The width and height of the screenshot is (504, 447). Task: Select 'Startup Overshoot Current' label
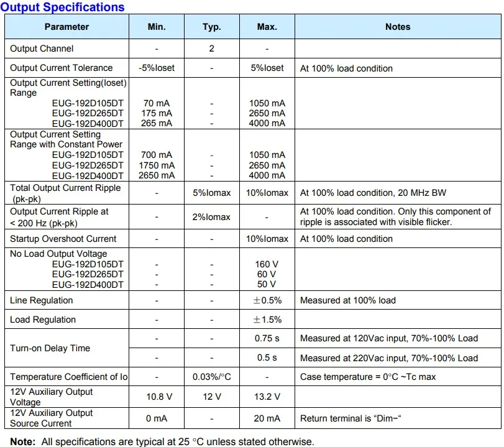(63, 239)
